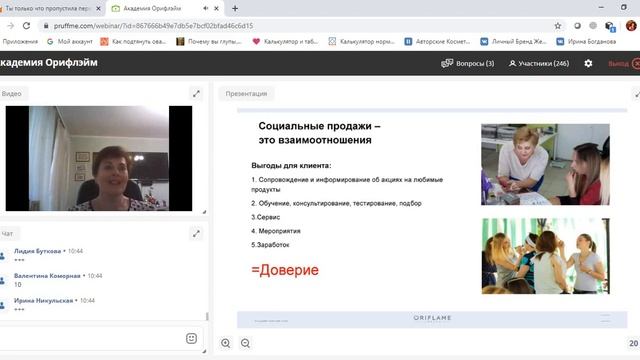Select chat author Ирина Никульская
The height and width of the screenshot is (360, 640).
point(43,300)
